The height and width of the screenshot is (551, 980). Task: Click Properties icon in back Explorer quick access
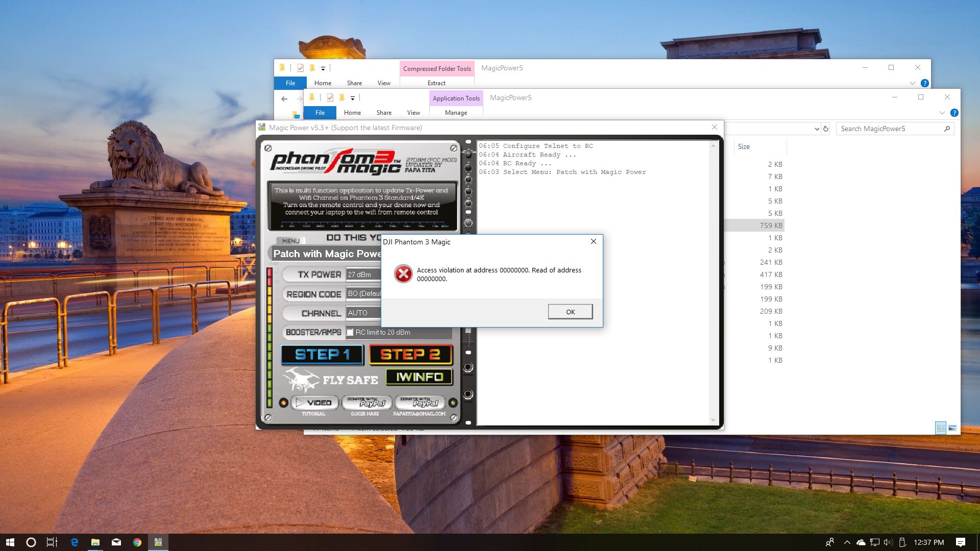coord(300,68)
